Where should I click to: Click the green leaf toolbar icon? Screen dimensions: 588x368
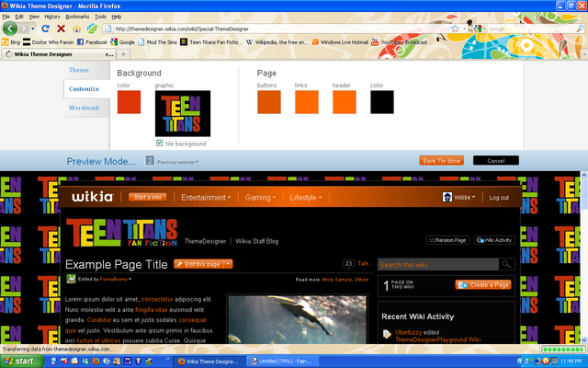92,29
